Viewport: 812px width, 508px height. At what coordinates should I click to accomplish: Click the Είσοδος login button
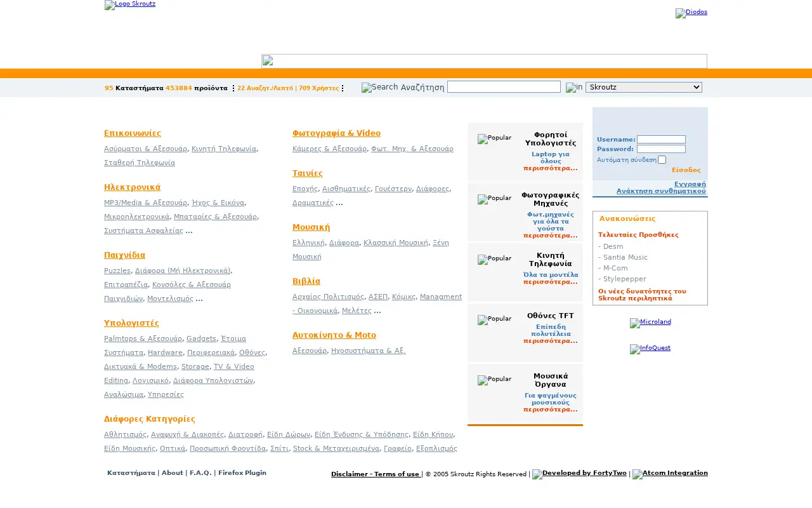click(686, 170)
